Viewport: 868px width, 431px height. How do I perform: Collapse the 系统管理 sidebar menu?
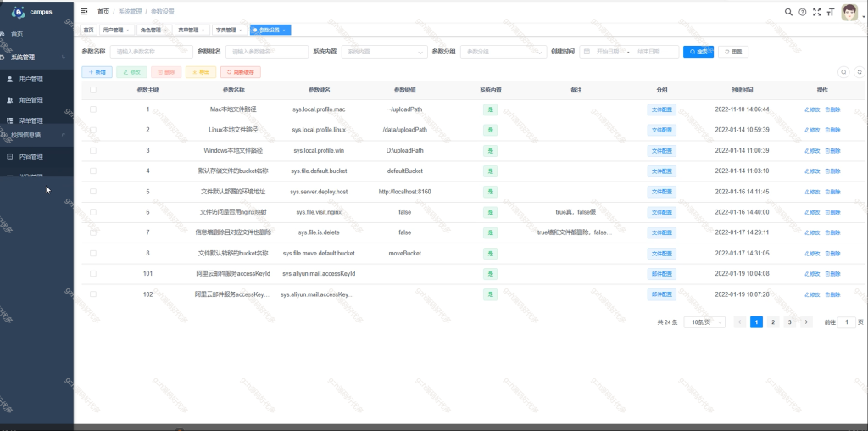[x=36, y=58]
